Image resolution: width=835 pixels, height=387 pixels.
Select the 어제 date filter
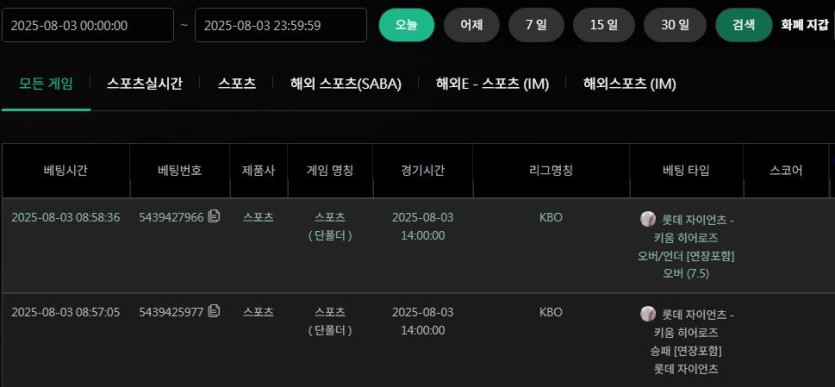click(471, 25)
